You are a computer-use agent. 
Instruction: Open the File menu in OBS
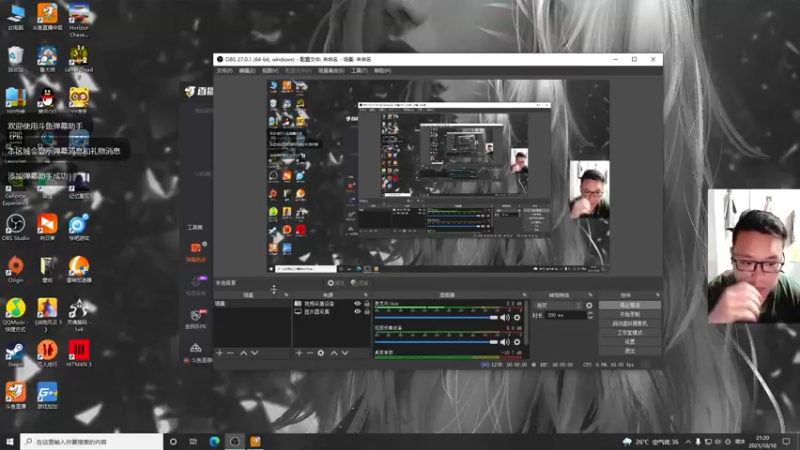(224, 71)
